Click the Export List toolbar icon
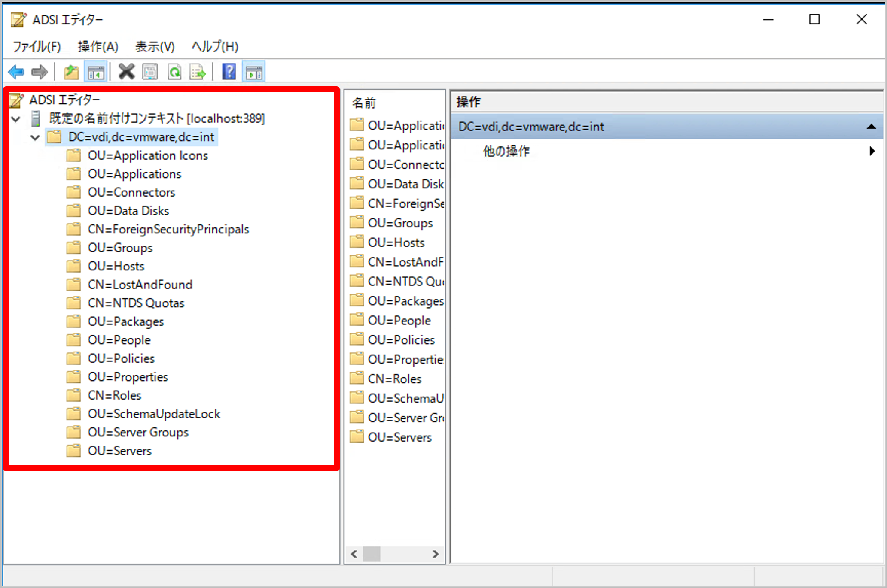The height and width of the screenshot is (588, 887). pyautogui.click(x=198, y=72)
